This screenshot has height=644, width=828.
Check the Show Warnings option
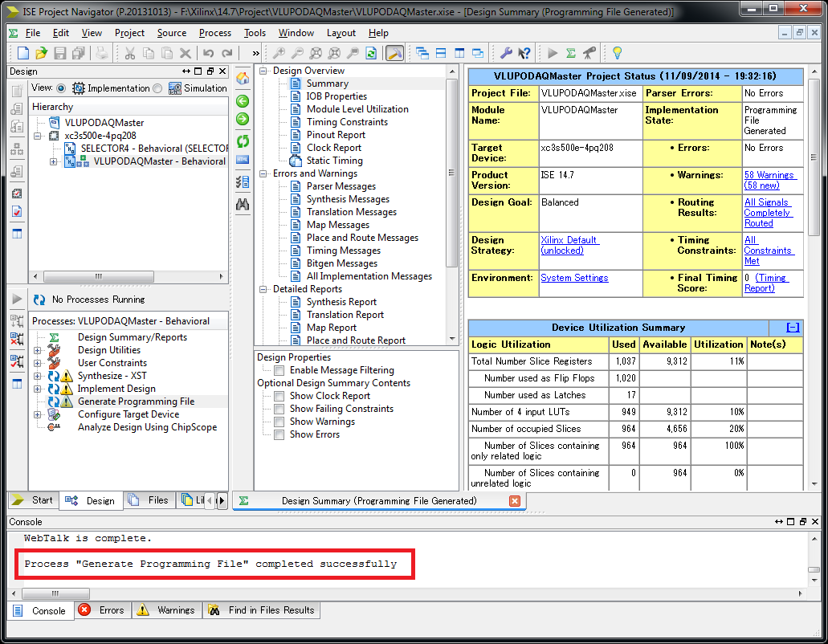[x=279, y=422]
